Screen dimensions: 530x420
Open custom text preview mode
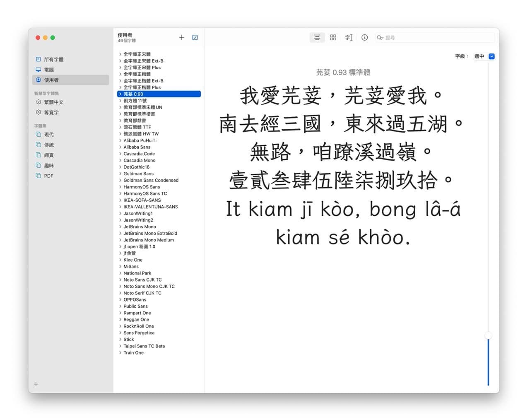349,38
